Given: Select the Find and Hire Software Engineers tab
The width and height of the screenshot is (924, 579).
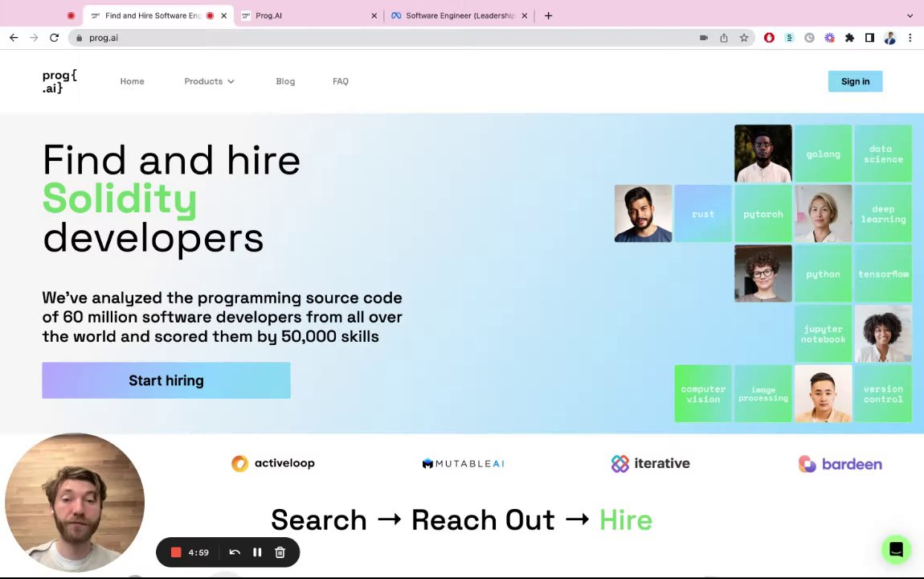Looking at the screenshot, I should [x=157, y=16].
